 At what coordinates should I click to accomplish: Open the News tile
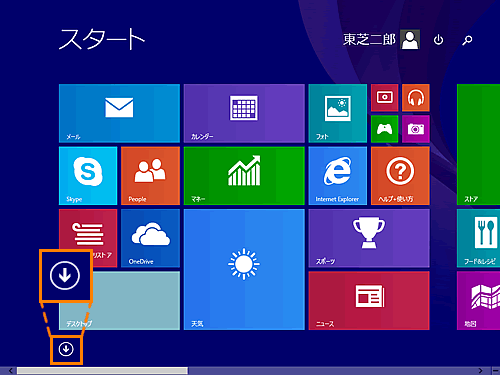click(x=369, y=301)
